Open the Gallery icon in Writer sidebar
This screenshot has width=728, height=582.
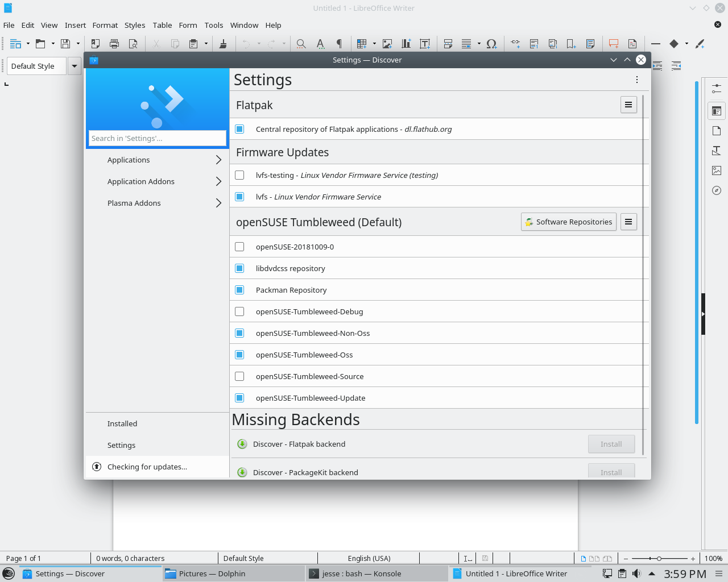tap(717, 171)
